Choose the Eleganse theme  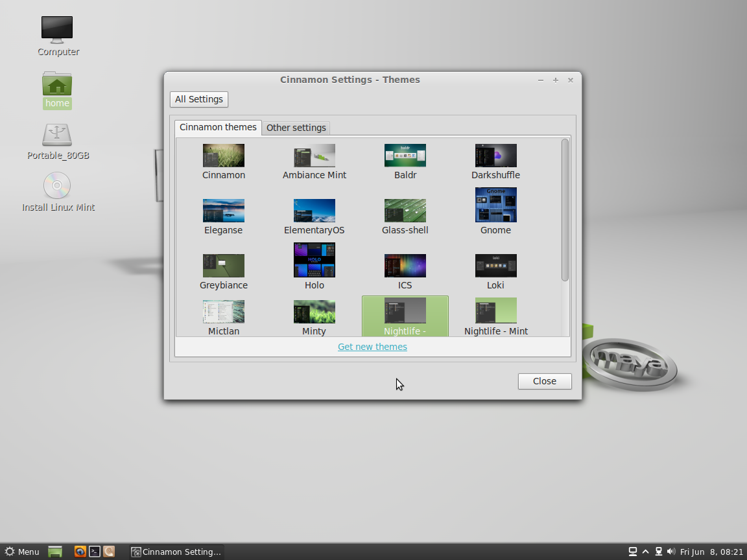point(224,216)
